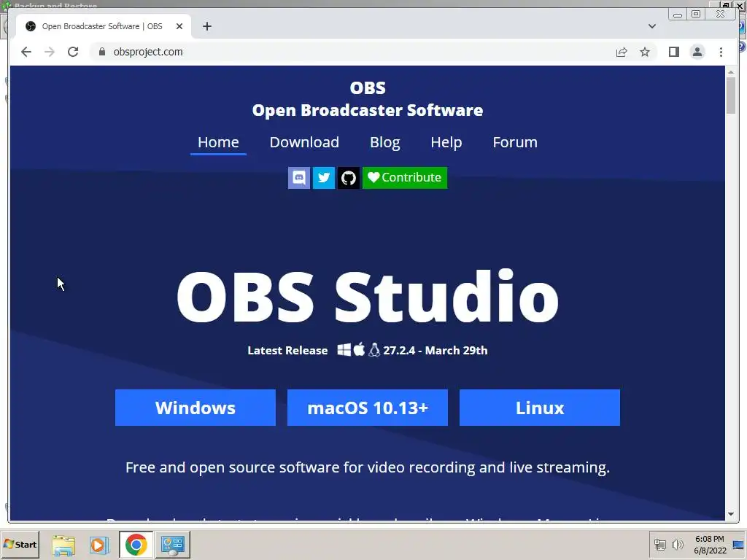This screenshot has width=747, height=560.
Task: Open the OBS Discord server icon
Action: click(298, 178)
